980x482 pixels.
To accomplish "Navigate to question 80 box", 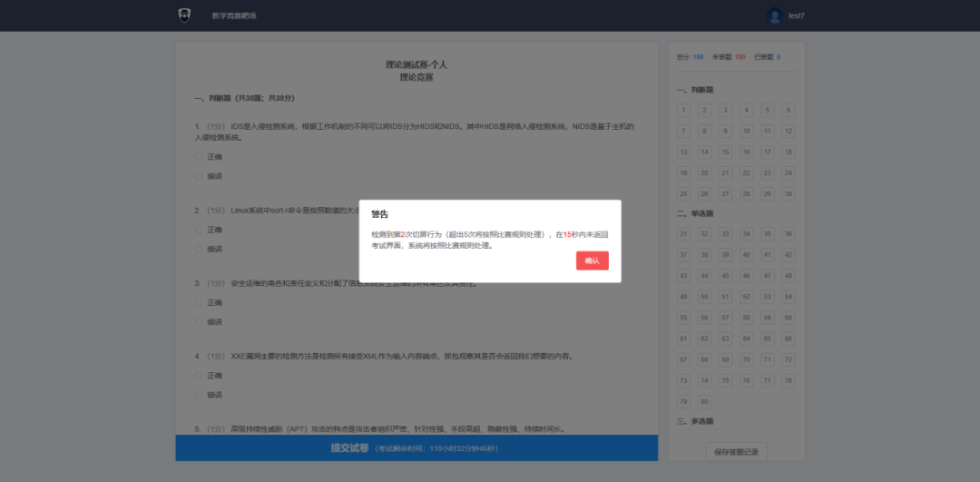I will [704, 400].
